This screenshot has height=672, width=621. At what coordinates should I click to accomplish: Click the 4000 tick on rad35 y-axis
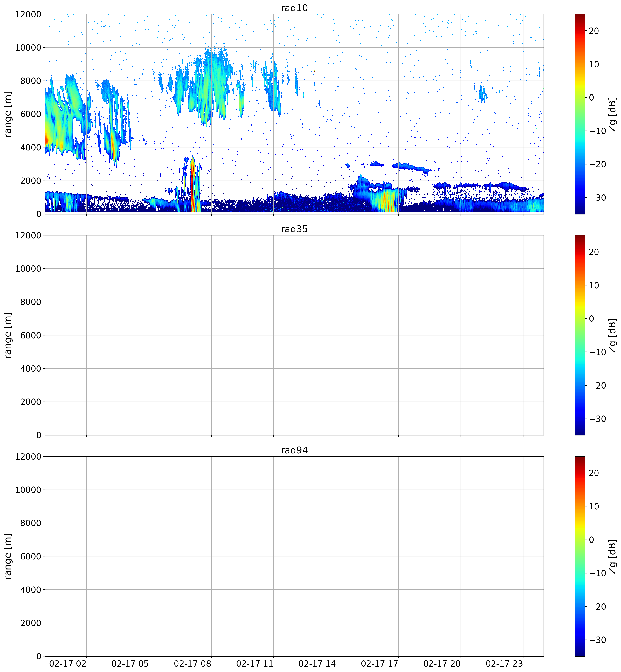tap(31, 368)
